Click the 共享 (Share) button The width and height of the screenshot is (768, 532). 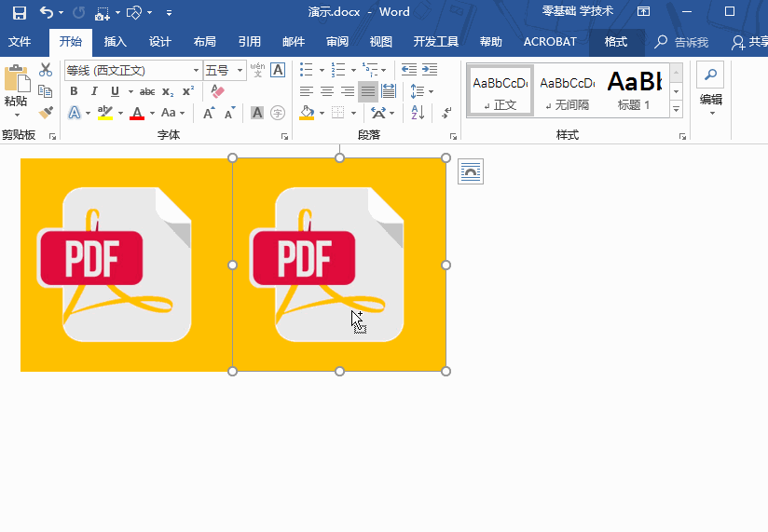pos(749,43)
